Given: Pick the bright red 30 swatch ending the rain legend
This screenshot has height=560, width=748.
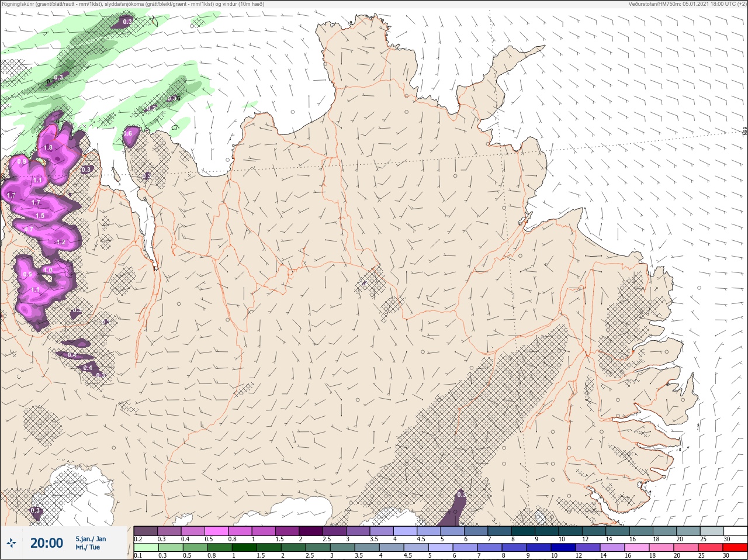Looking at the screenshot, I should click(x=735, y=548).
